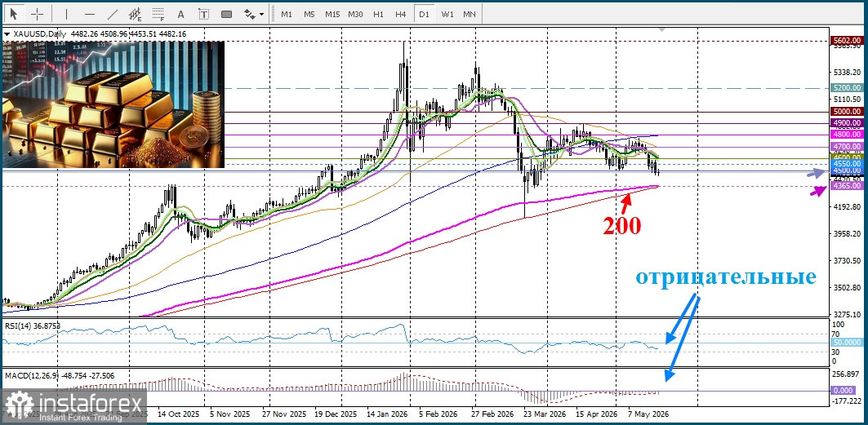Switch chart to M1 timeframe
This screenshot has width=868, height=425.
286,14
